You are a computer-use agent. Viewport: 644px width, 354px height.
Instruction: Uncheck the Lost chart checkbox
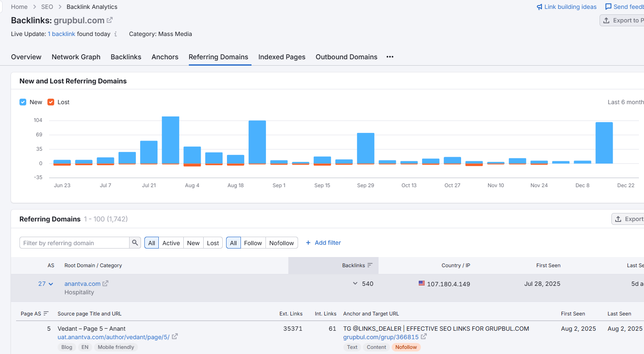51,102
